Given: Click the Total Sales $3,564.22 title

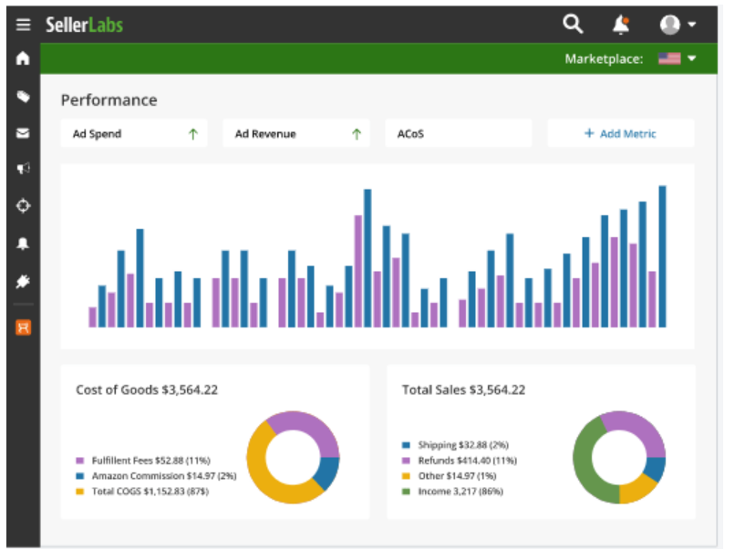Looking at the screenshot, I should coord(463,389).
